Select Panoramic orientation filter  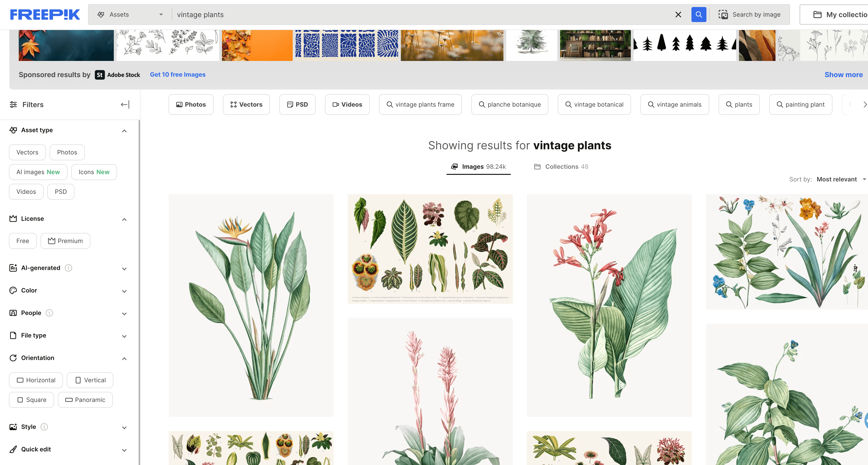(x=85, y=400)
